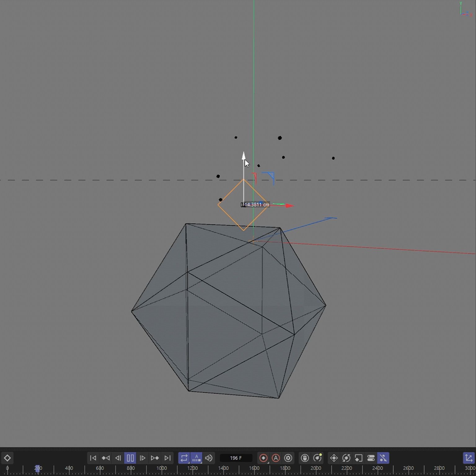The height and width of the screenshot is (476, 476).
Task: Toggle autokeying button
Action: (x=276, y=458)
